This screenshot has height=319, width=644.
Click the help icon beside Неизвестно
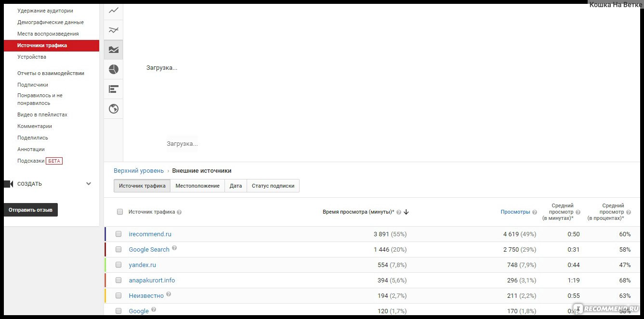point(169,294)
